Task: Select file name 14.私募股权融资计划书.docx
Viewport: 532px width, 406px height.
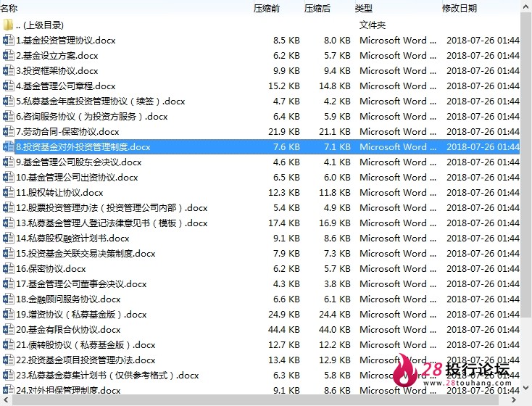Action: click(x=72, y=238)
